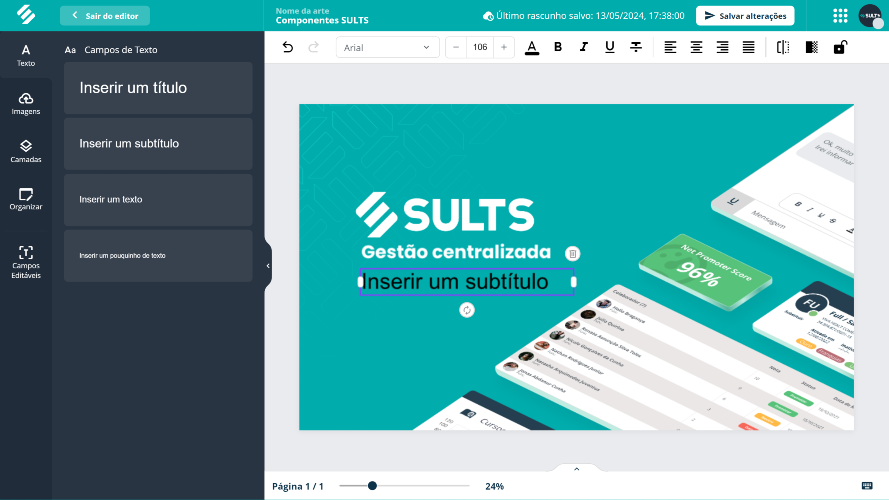
Task: Click the cloud saved draft icon
Action: [488, 16]
